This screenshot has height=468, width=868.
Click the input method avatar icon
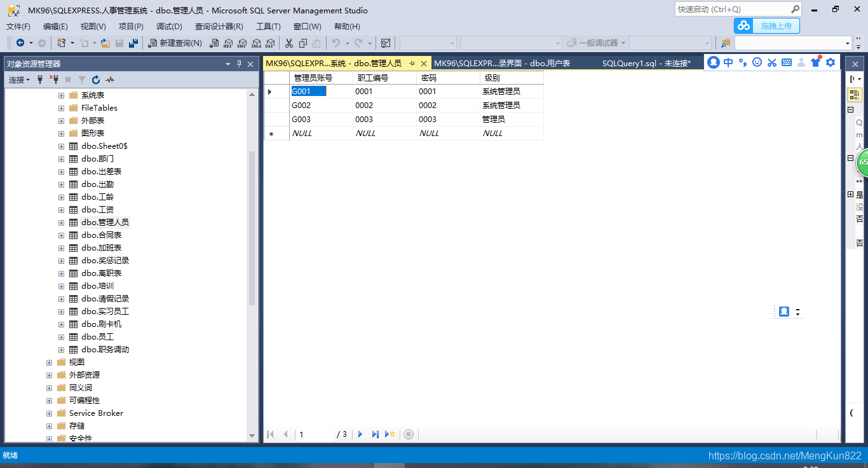(x=714, y=62)
